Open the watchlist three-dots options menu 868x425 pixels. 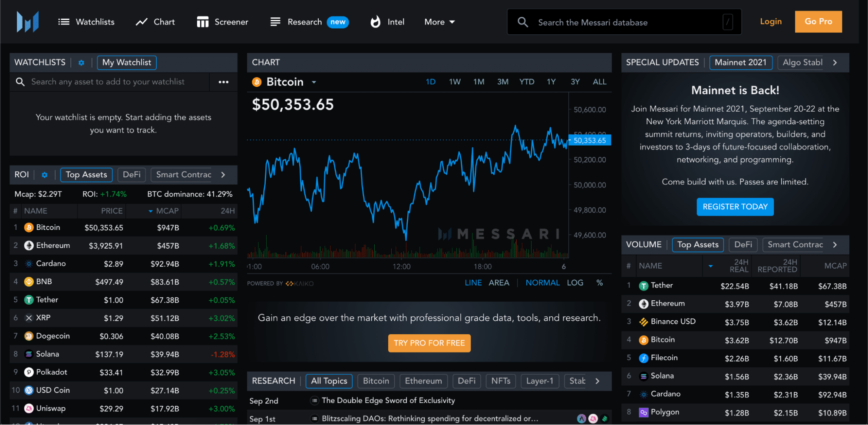[x=224, y=82]
